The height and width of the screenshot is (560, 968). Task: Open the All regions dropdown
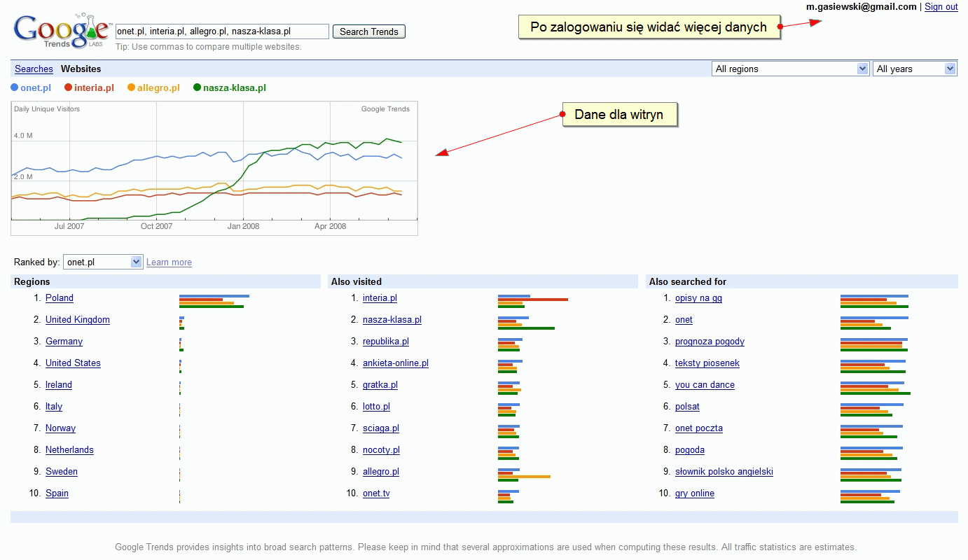coord(791,69)
